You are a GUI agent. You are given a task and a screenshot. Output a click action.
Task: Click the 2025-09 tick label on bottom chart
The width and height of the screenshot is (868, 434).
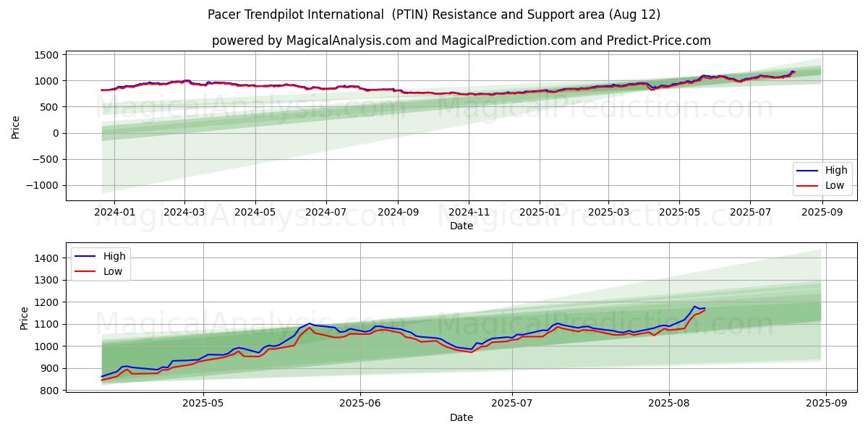pyautogui.click(x=826, y=404)
